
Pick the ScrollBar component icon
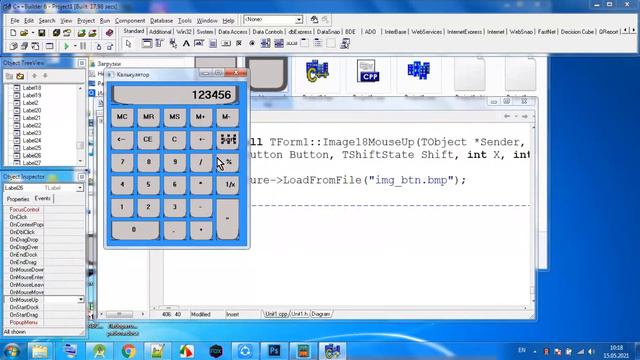(x=292, y=44)
